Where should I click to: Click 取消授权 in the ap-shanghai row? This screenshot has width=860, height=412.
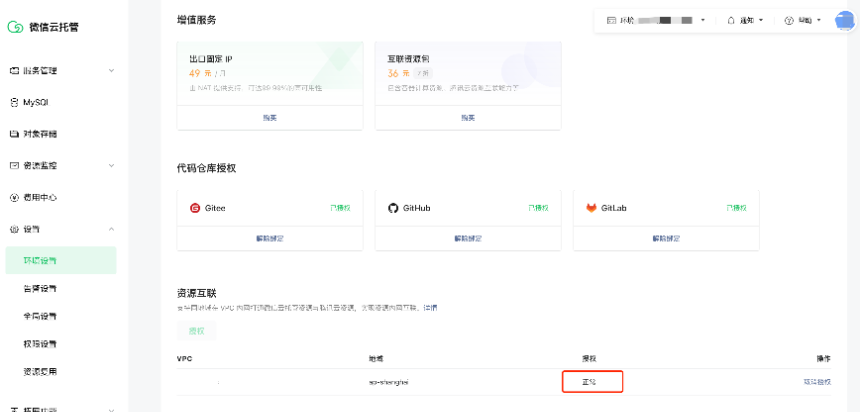[x=817, y=382]
